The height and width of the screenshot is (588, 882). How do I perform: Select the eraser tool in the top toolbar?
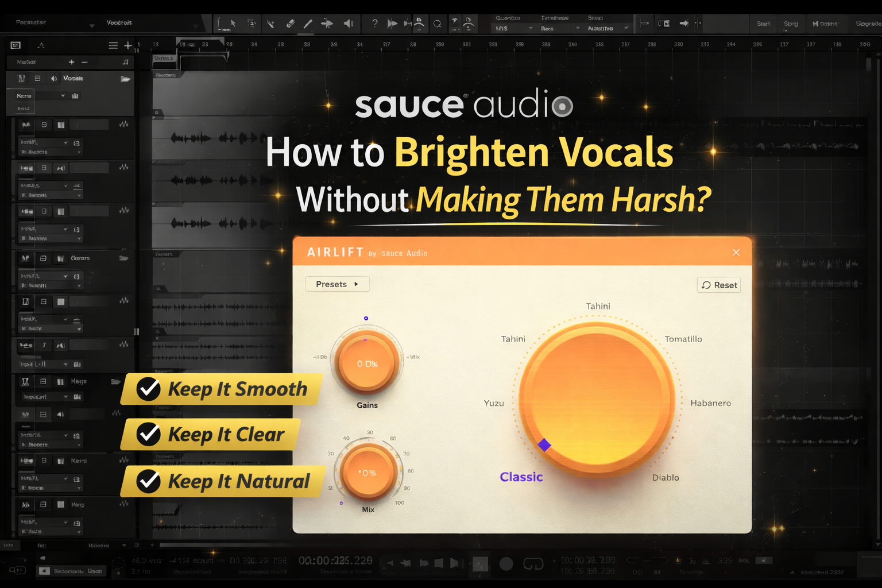point(291,24)
